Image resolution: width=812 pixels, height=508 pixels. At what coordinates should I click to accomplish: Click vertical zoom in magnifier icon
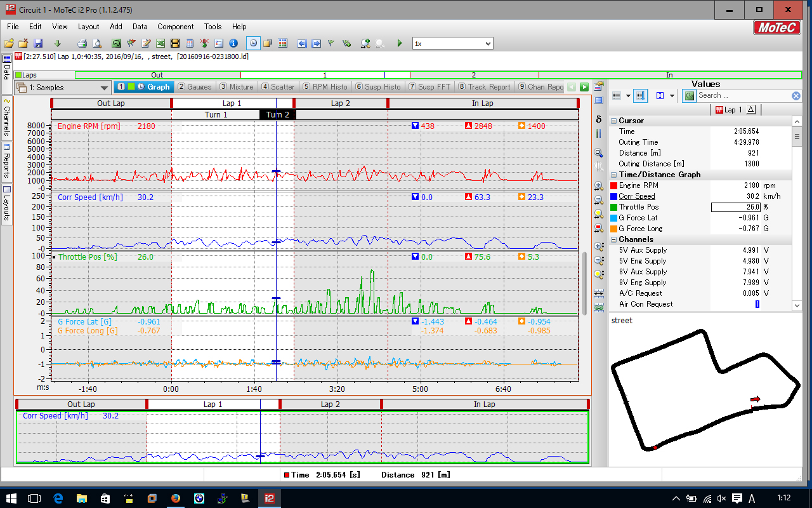click(599, 246)
